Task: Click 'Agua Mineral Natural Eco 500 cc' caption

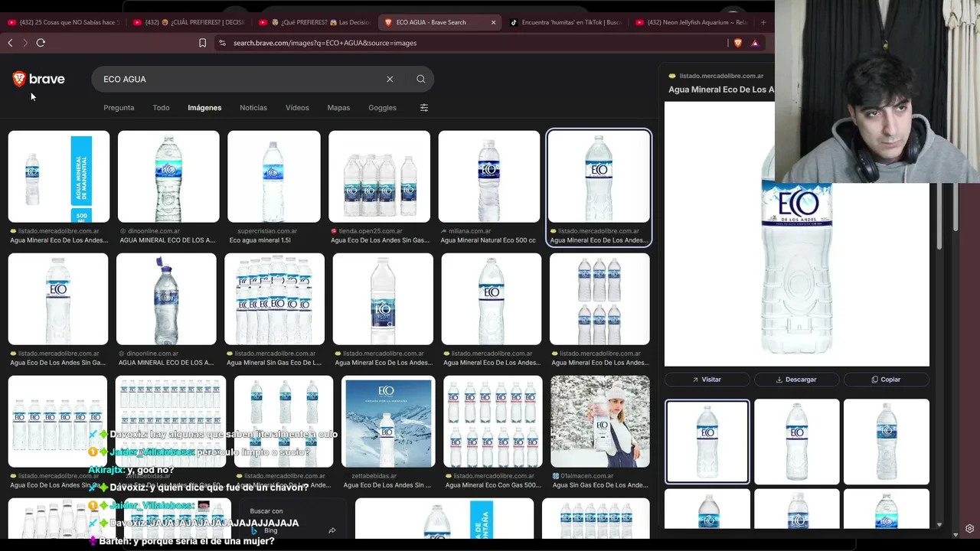Action: pos(488,240)
